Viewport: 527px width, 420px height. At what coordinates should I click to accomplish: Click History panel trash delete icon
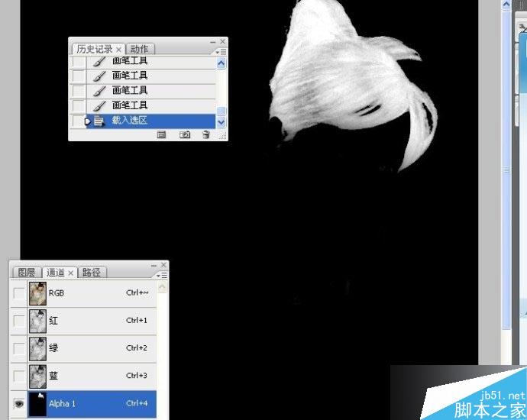click(x=206, y=134)
